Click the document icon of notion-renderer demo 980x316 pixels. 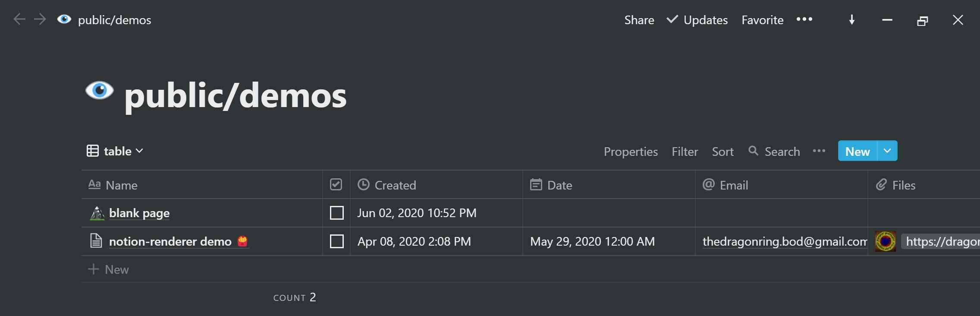(x=96, y=241)
